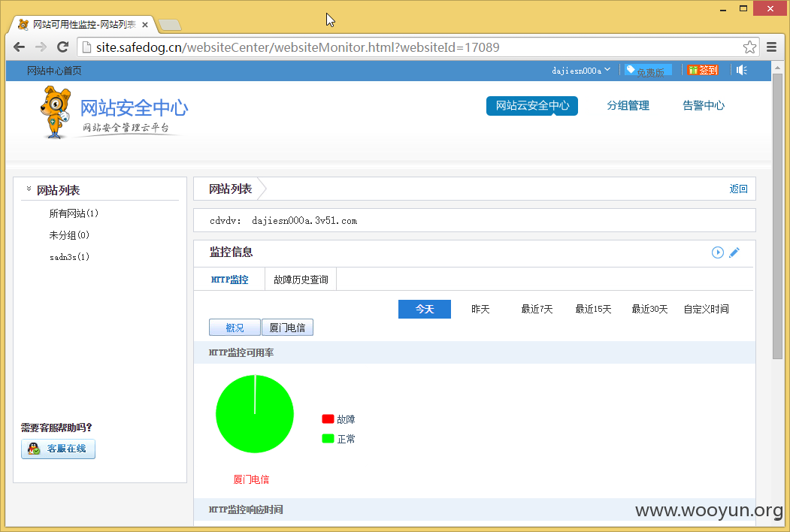Image resolution: width=790 pixels, height=532 pixels.
Task: Click the speaker announcement icon in top bar
Action: 742,70
